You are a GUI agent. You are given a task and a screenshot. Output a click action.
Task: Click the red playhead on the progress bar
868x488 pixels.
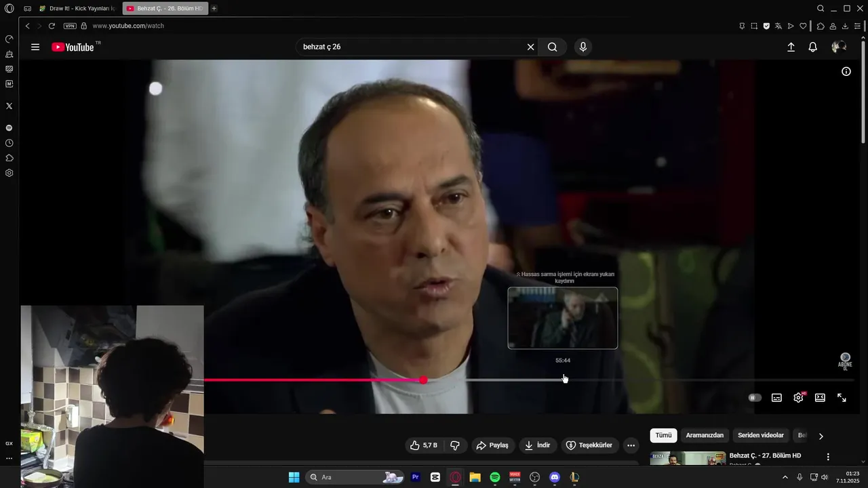click(423, 380)
